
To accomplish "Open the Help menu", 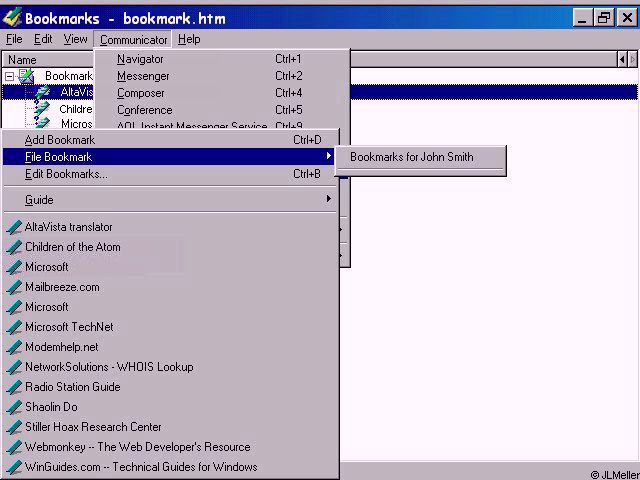I will (189, 39).
